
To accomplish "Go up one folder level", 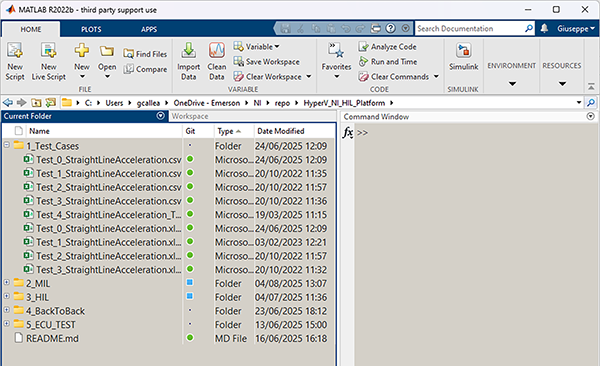I will (36, 103).
